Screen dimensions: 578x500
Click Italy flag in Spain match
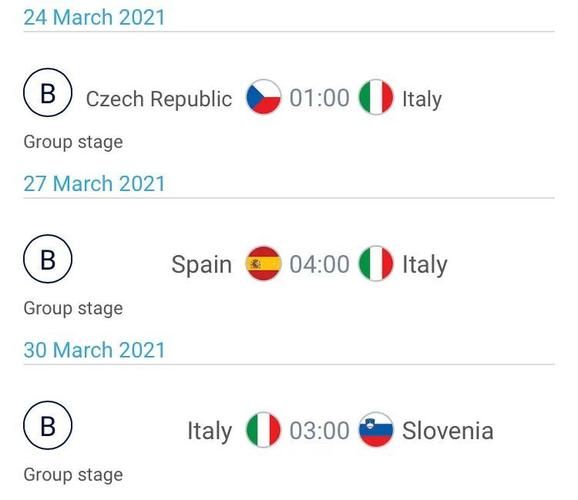click(376, 263)
